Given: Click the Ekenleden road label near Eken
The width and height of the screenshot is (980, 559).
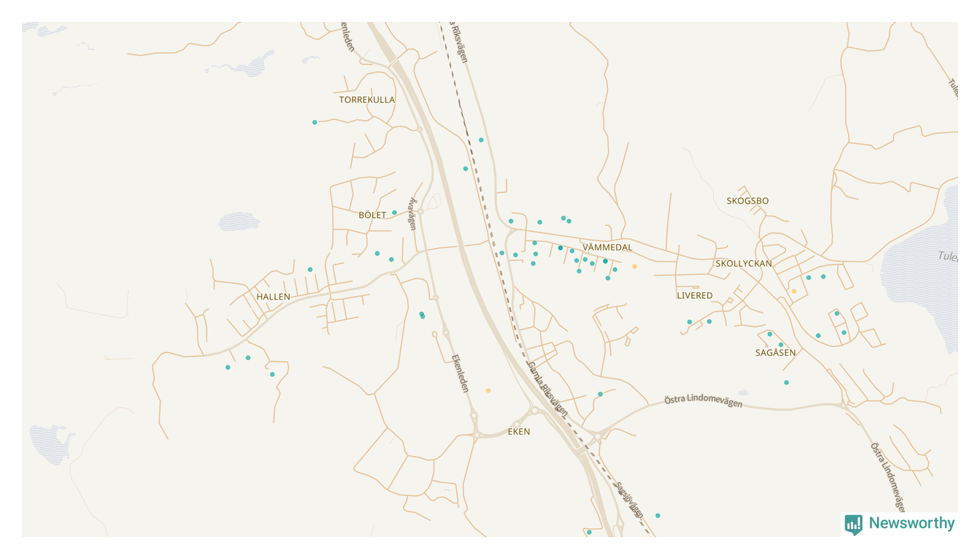Looking at the screenshot, I should (x=460, y=373).
